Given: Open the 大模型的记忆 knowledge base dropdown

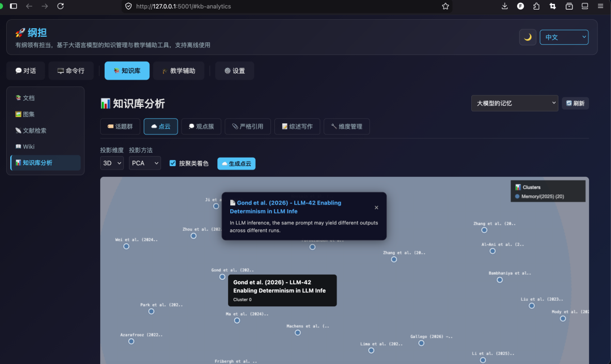Looking at the screenshot, I should tap(514, 103).
